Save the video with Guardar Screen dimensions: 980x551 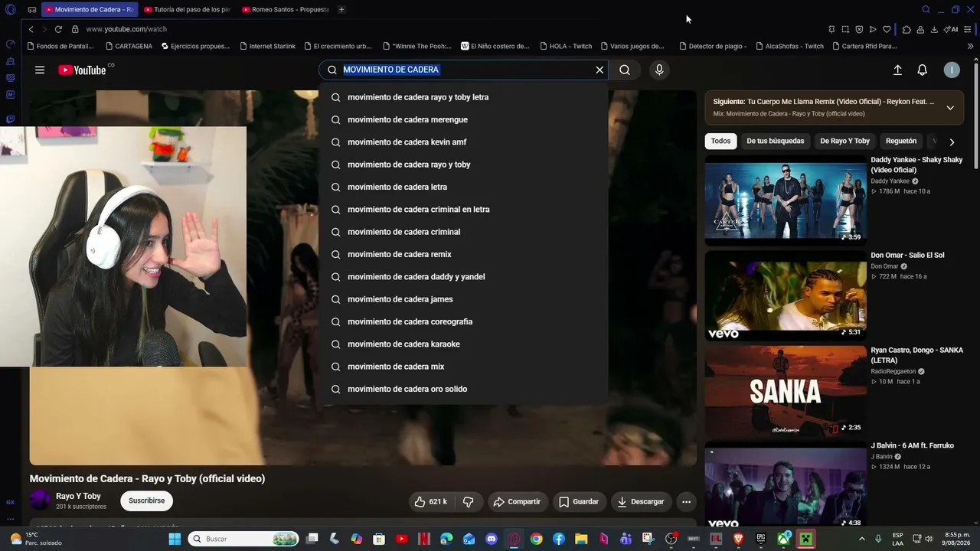click(x=578, y=501)
